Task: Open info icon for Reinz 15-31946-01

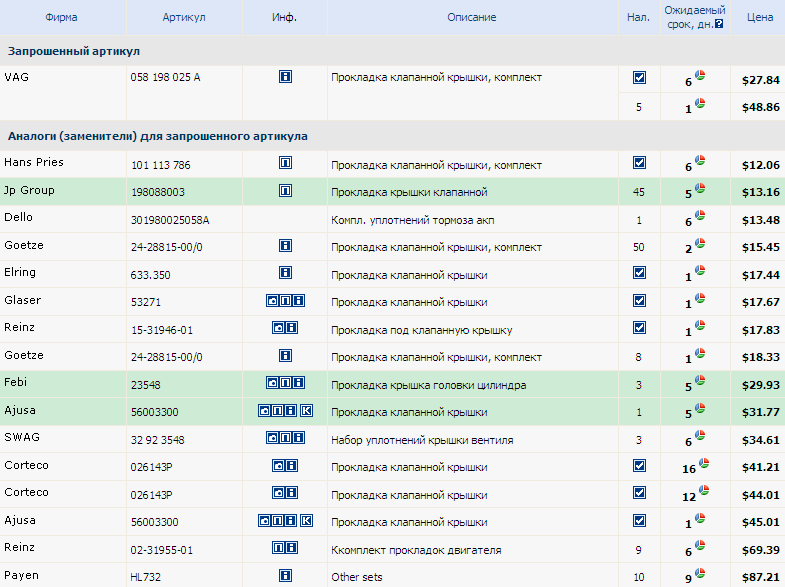Action: 292,328
